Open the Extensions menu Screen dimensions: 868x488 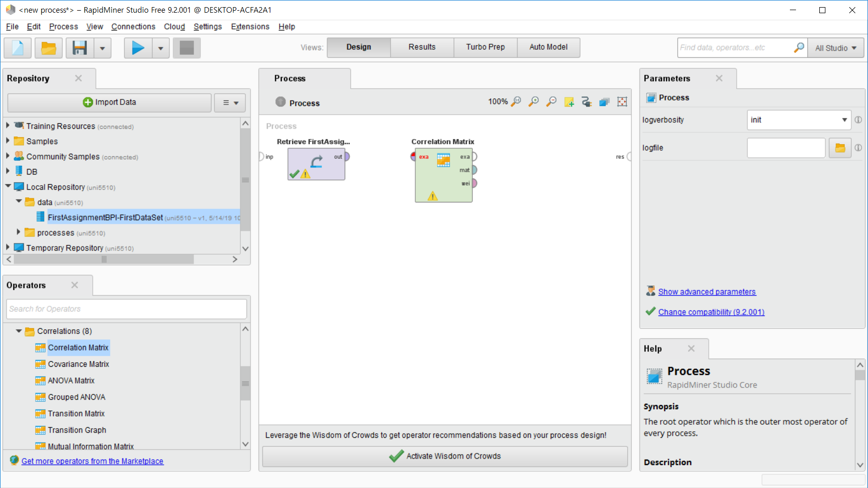click(250, 26)
